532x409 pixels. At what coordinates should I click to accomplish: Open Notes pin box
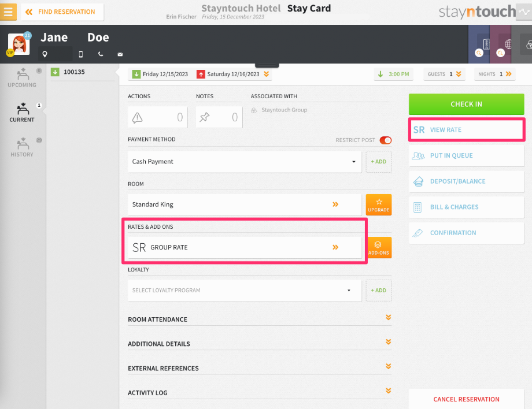pos(219,117)
